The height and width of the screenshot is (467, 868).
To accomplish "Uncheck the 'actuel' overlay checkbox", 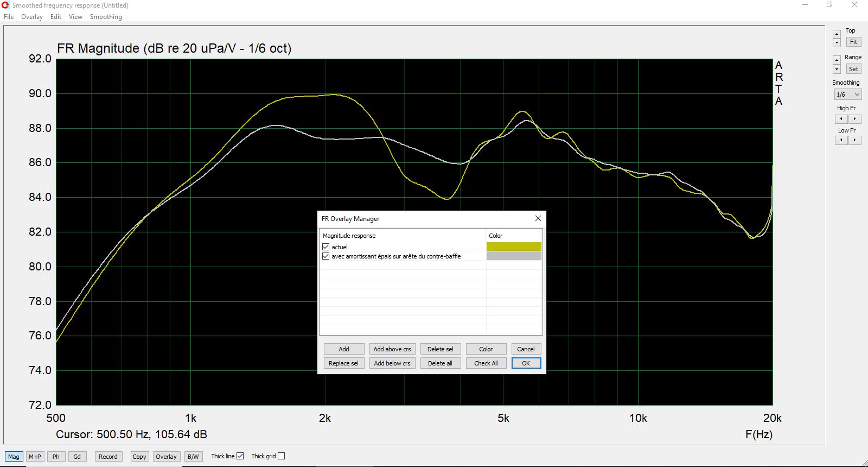I will coord(326,247).
